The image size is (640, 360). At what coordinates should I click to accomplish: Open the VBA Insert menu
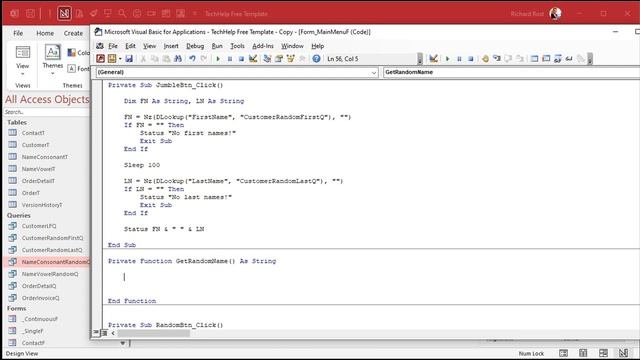click(171, 46)
